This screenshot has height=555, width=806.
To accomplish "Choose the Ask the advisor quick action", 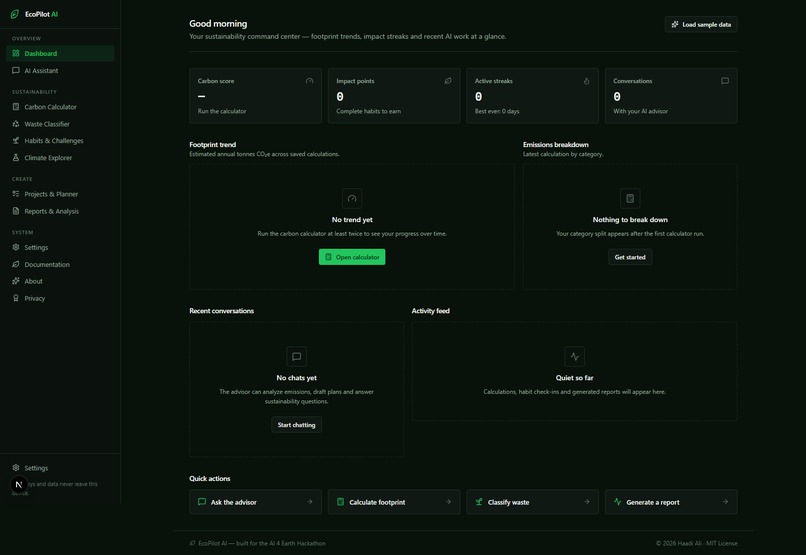I will [255, 502].
